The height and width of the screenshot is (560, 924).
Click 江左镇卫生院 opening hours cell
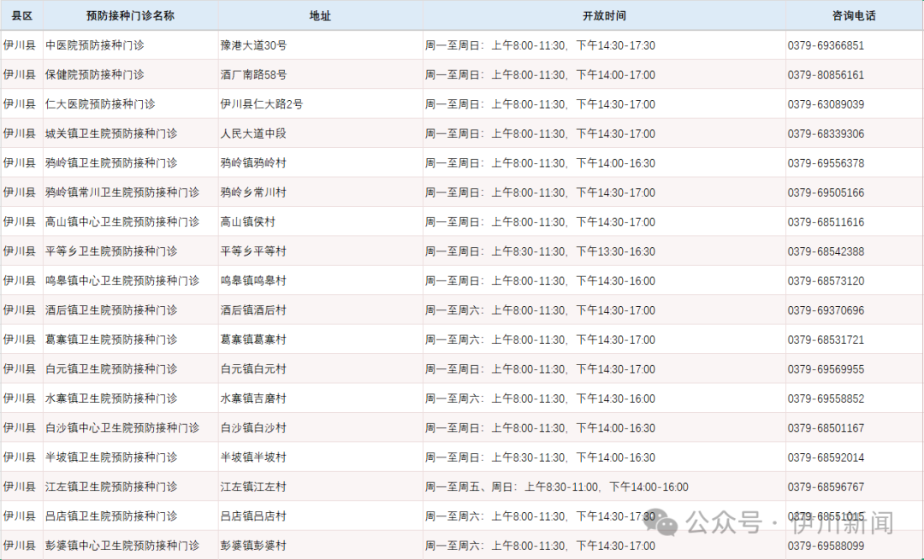tap(557, 486)
